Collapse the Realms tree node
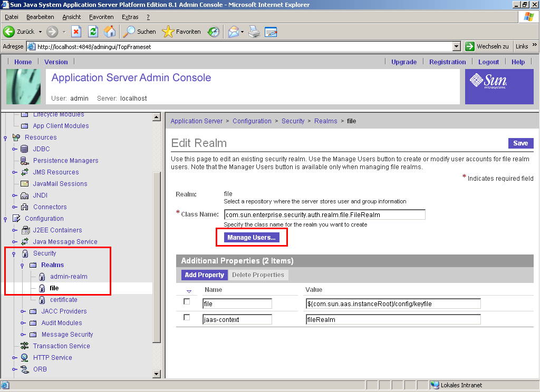540x392 pixels. click(22, 266)
